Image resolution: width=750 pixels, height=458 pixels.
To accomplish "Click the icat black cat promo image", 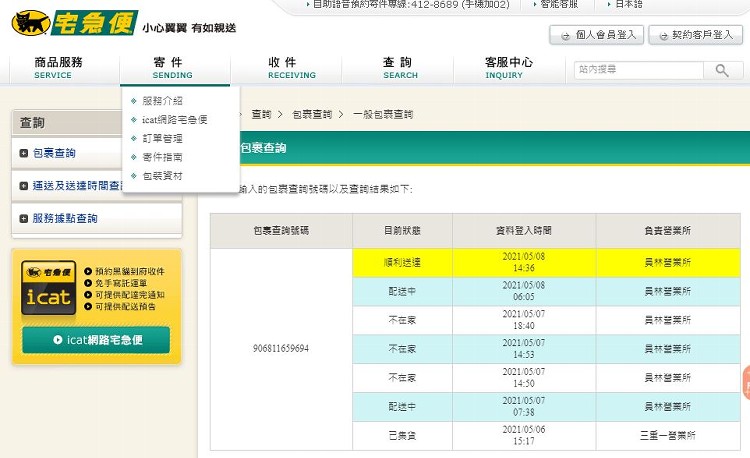I will [x=48, y=288].
